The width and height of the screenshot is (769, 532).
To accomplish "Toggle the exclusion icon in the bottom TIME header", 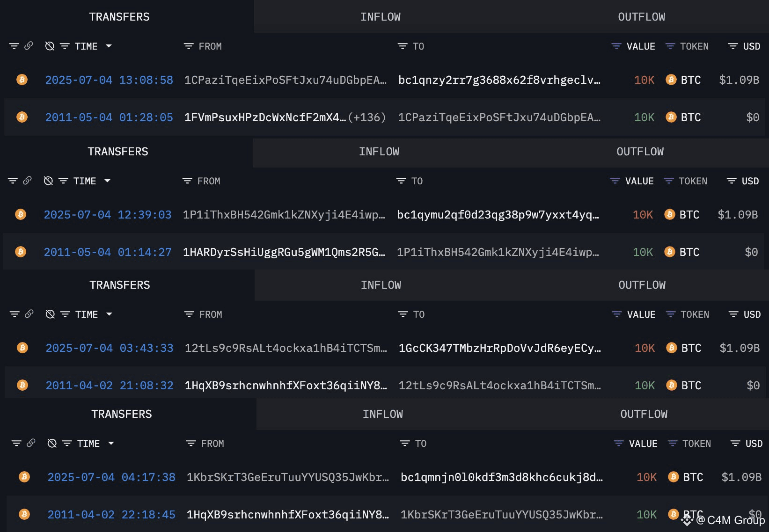I will [52, 443].
